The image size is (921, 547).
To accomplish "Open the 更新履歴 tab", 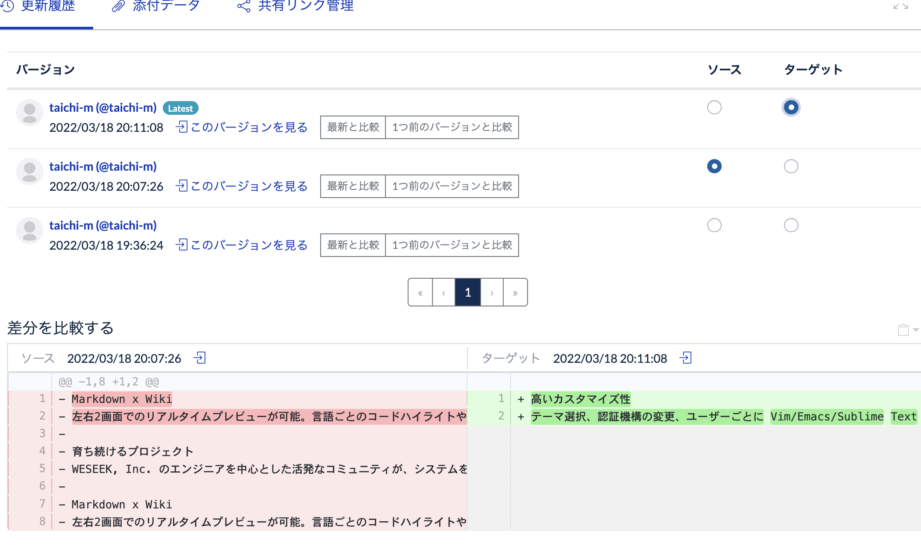I will tap(39, 7).
